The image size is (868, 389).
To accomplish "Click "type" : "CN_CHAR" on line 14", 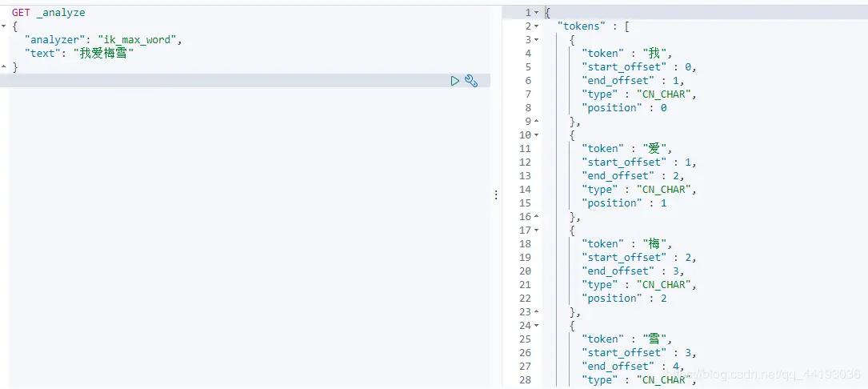I will point(639,190).
